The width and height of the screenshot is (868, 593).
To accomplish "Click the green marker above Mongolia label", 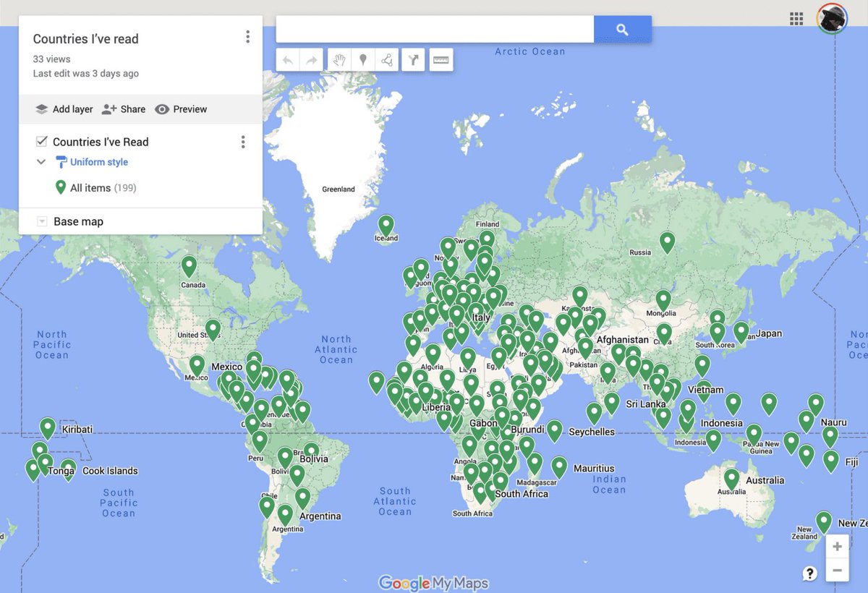I will (x=663, y=302).
